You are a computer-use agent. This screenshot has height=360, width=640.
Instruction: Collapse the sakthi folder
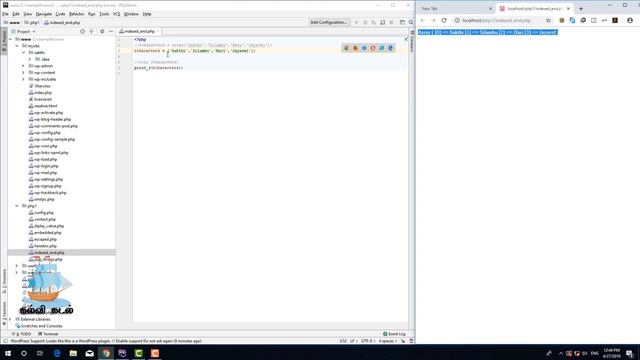click(24, 53)
